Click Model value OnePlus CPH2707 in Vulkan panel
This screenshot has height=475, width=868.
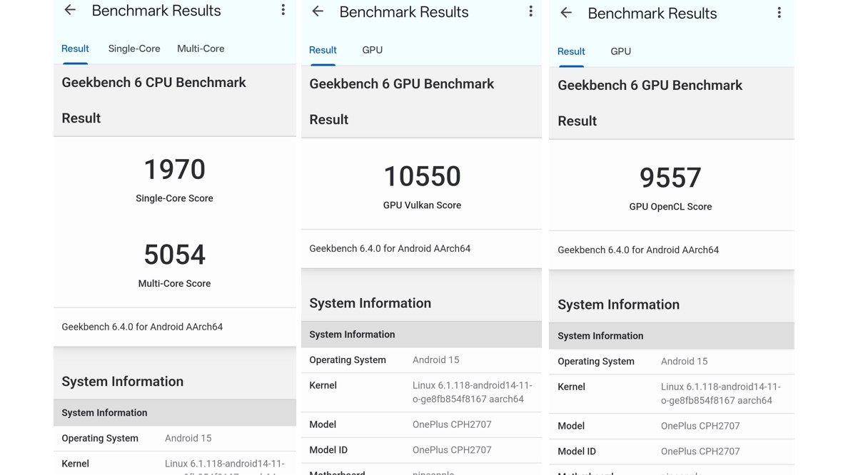pos(452,424)
